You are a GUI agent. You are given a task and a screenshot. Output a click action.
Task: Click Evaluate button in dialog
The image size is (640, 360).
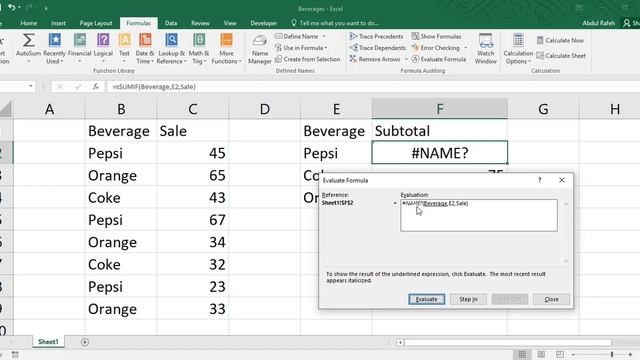point(427,299)
